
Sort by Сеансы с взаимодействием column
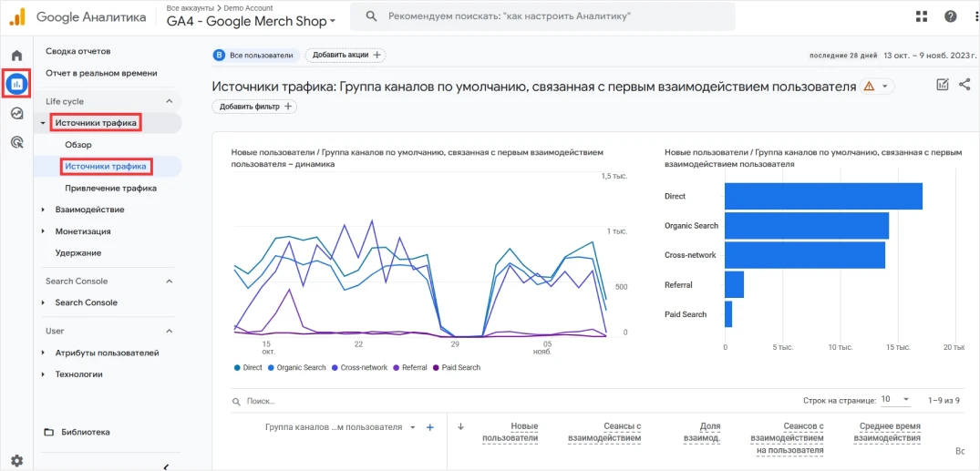pos(604,432)
